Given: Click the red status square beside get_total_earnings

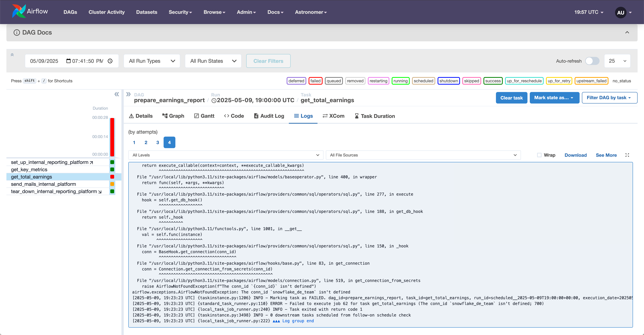Looking at the screenshot, I should tap(112, 177).
